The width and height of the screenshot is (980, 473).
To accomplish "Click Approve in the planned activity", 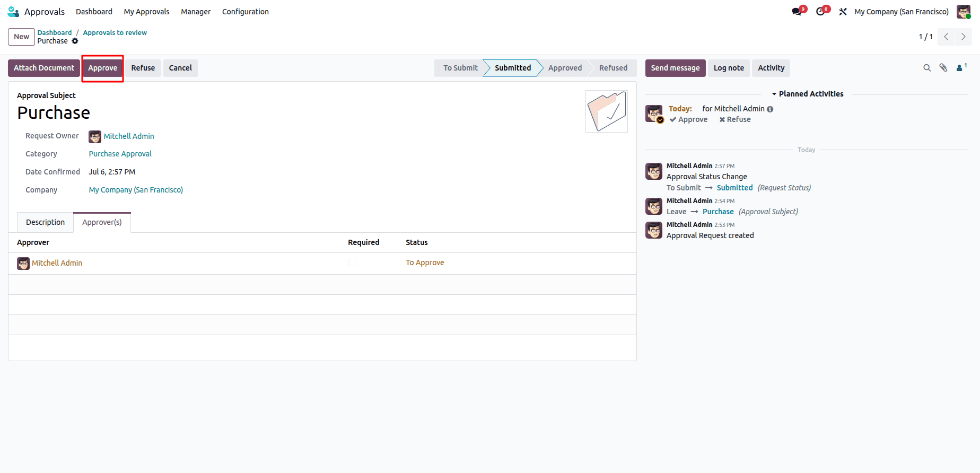I will coord(688,120).
